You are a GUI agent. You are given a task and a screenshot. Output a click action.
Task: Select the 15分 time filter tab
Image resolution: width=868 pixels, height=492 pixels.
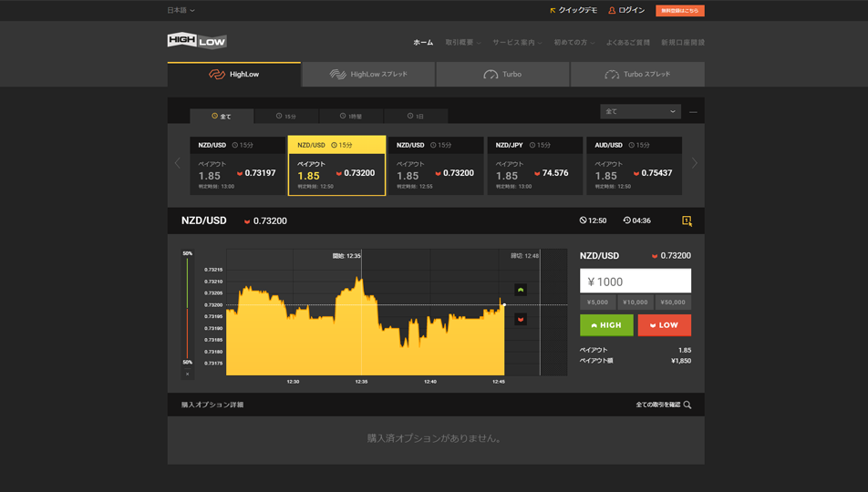[x=286, y=117]
